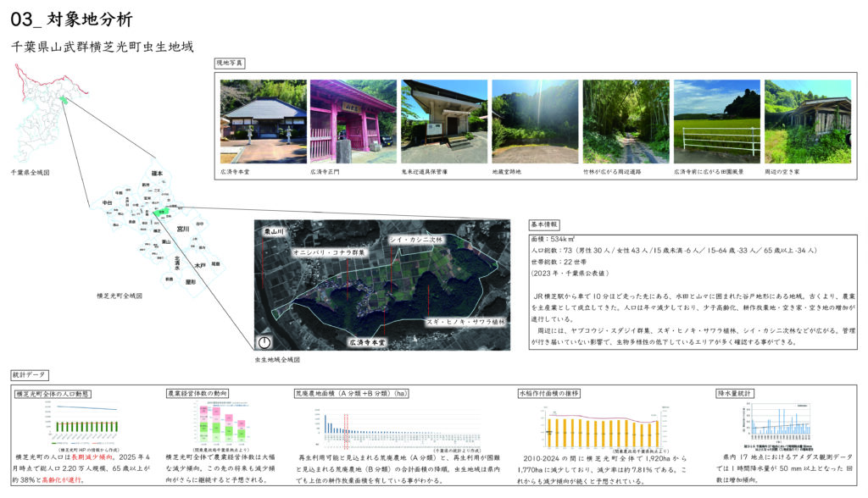868x498 pixels.
Task: Open the bamboo forest road photo
Action: pos(625,121)
